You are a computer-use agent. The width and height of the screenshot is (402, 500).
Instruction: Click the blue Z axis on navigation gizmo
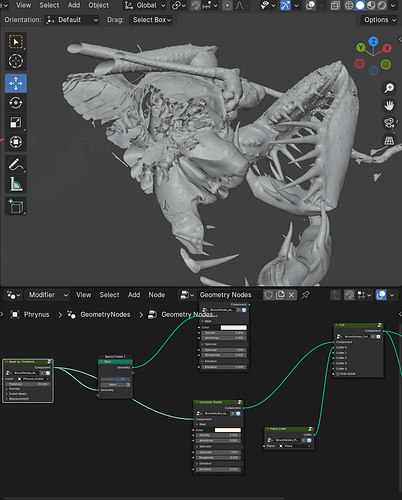coord(373,41)
